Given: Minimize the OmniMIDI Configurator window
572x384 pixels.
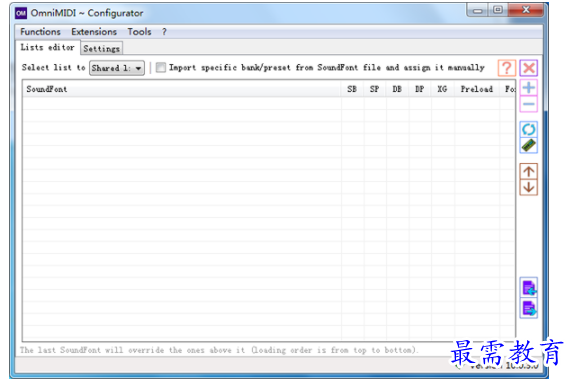Looking at the screenshot, I should point(478,10).
